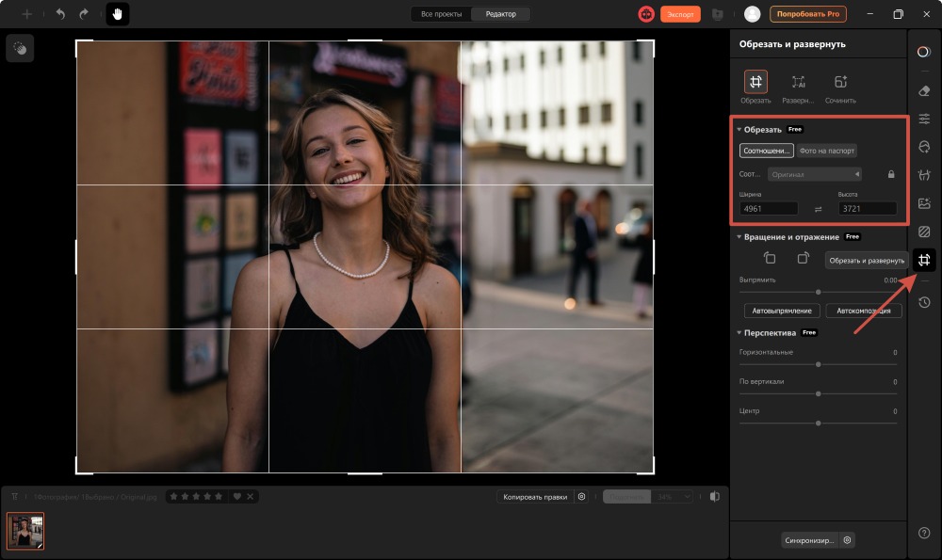942x560 pixels.
Task: Click the Горизонтальные perspective slider handle
Action: (x=818, y=364)
